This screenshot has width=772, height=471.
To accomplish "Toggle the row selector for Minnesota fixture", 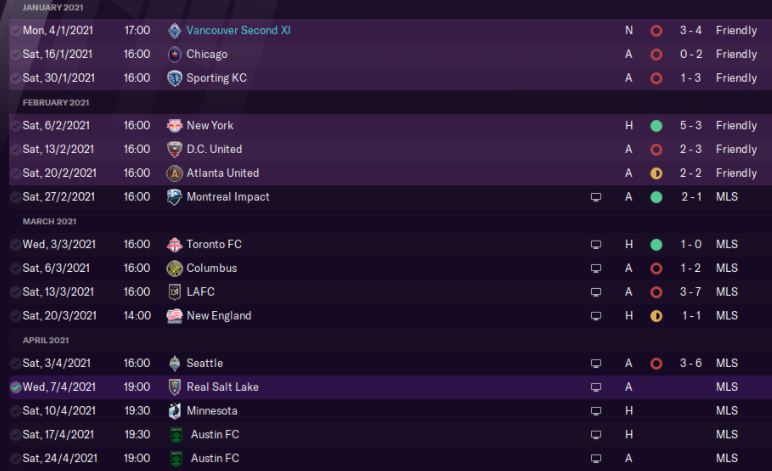I will (15, 411).
